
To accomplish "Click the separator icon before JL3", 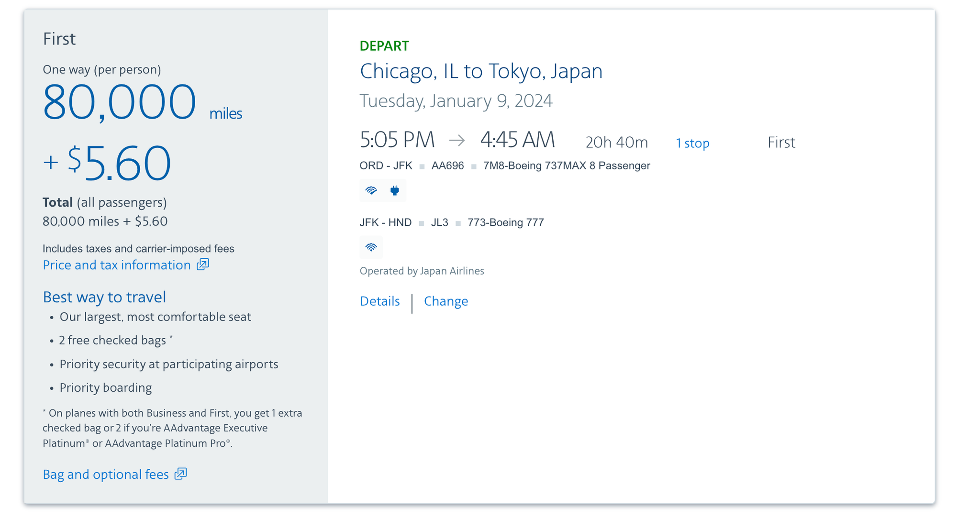I will tap(421, 222).
